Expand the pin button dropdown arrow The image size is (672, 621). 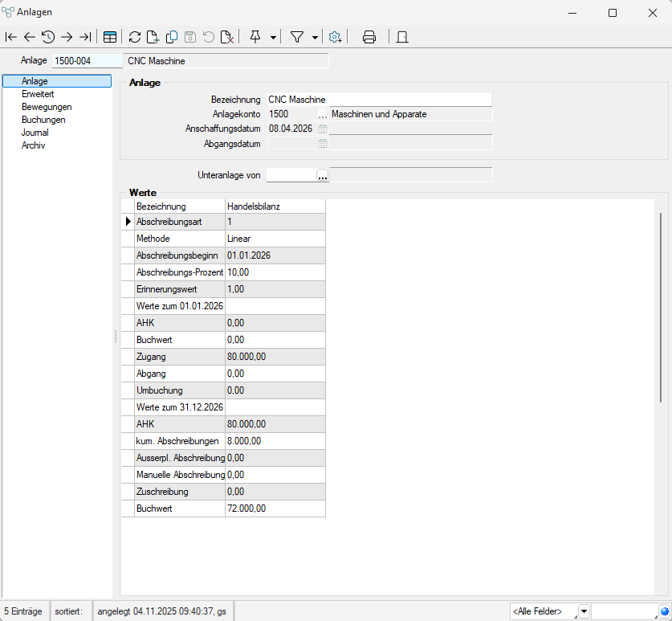274,37
